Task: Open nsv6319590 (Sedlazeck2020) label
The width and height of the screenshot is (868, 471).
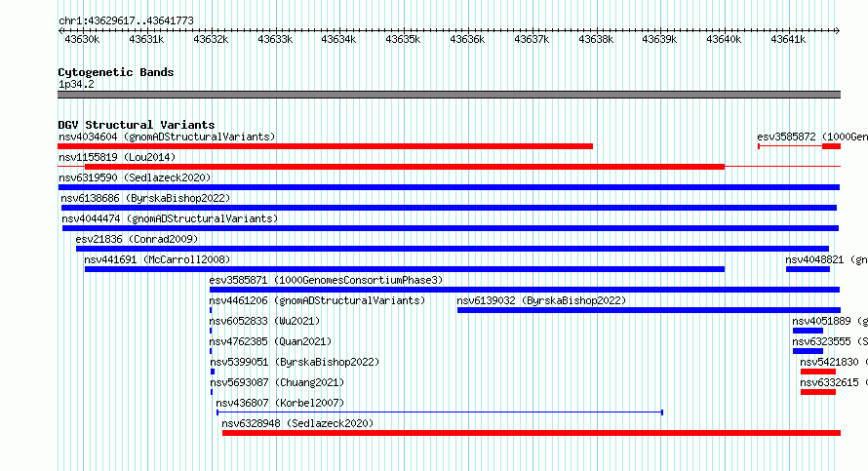Action: click(x=135, y=177)
